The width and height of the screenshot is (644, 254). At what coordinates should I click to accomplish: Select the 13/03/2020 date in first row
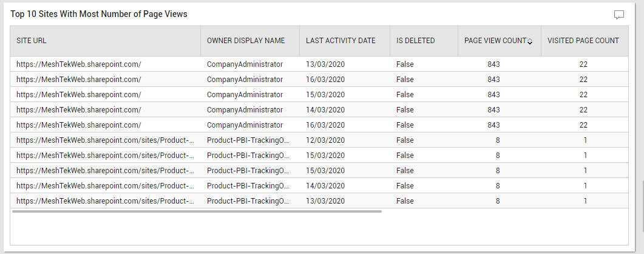(325, 64)
